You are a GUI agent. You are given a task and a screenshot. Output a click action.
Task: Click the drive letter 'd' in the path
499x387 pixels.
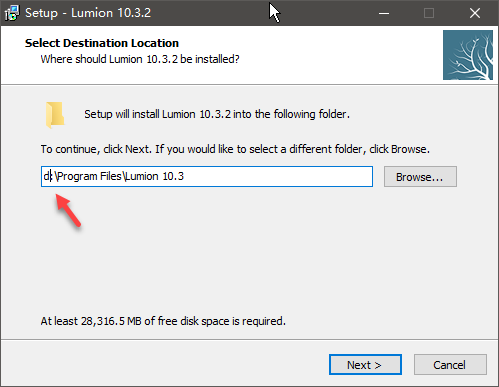(46, 176)
